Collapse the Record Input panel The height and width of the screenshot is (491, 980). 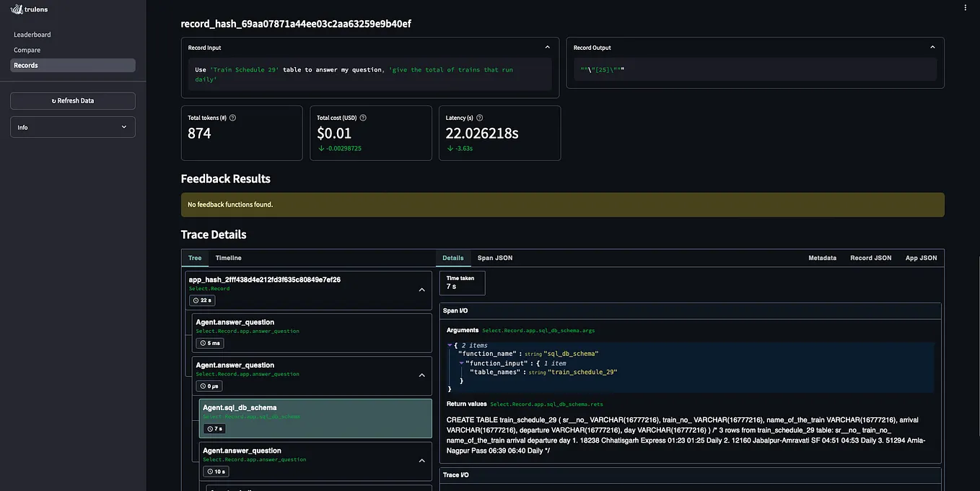(547, 45)
